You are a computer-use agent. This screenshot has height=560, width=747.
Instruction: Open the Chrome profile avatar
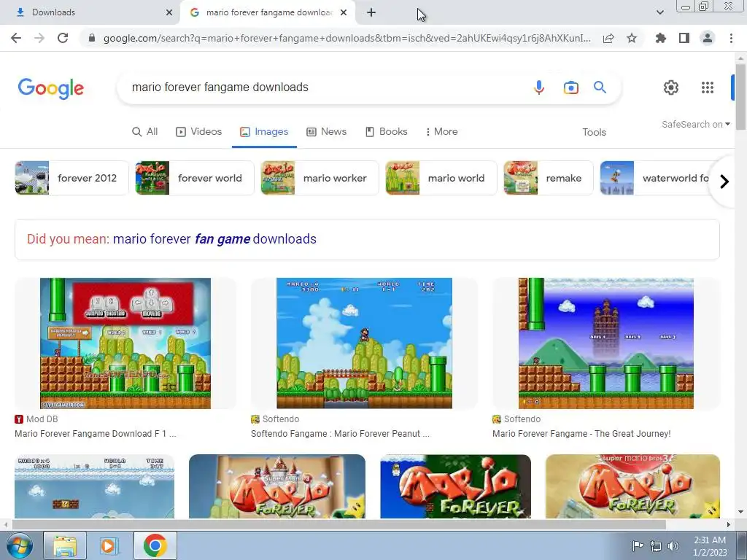point(708,38)
